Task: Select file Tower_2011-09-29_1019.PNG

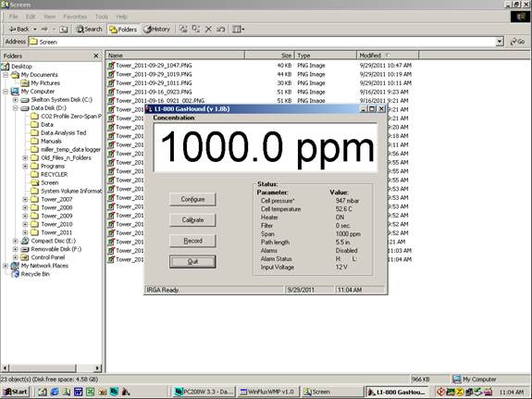Action: coord(154,74)
